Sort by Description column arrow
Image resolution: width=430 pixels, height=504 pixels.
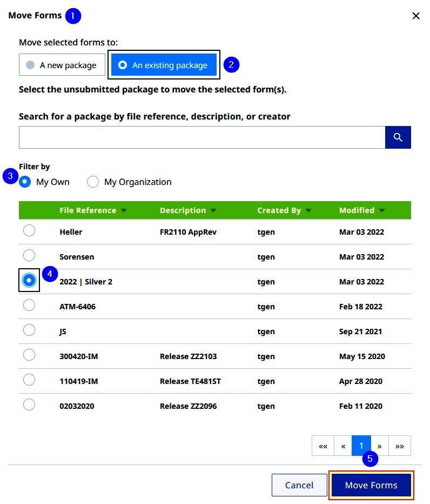click(213, 210)
